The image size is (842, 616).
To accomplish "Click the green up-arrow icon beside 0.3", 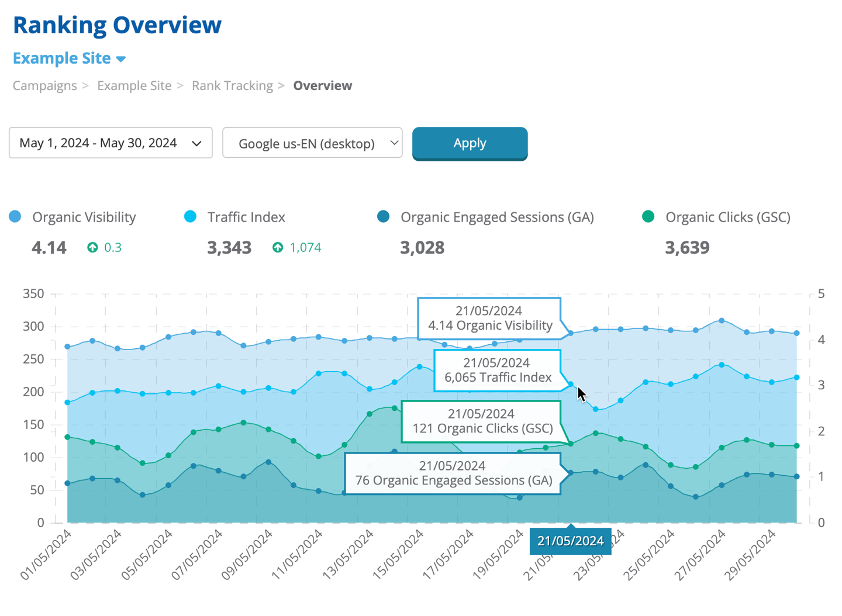I will pyautogui.click(x=92, y=247).
